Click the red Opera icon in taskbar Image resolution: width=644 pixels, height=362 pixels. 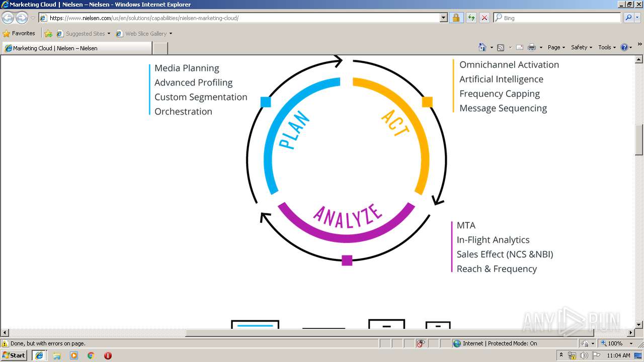(108, 355)
